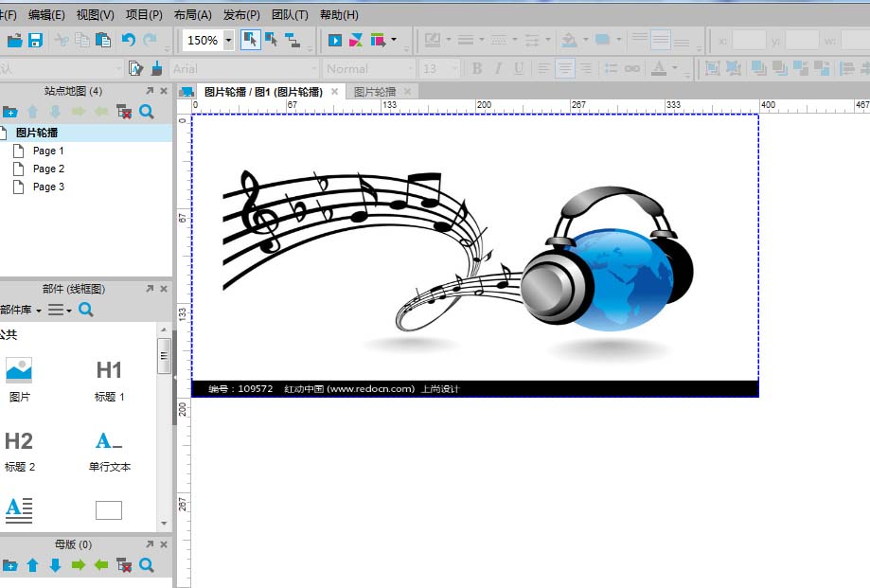Click the Publish generate icon
Screen dimensions: 870x588
(x=378, y=40)
